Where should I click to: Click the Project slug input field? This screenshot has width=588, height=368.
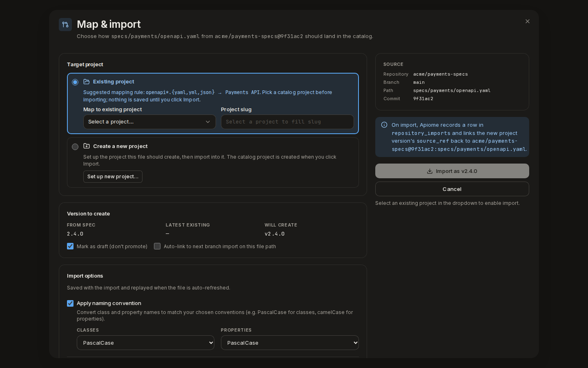pyautogui.click(x=287, y=122)
